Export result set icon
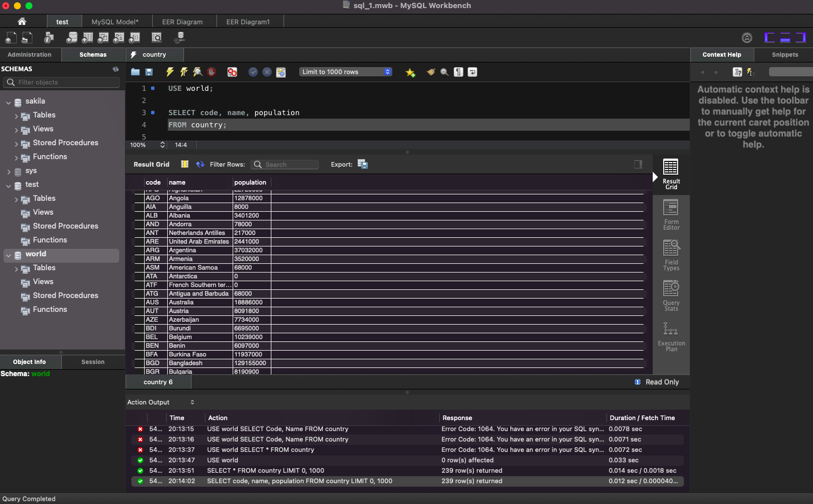Image resolution: width=813 pixels, height=504 pixels. click(x=363, y=164)
